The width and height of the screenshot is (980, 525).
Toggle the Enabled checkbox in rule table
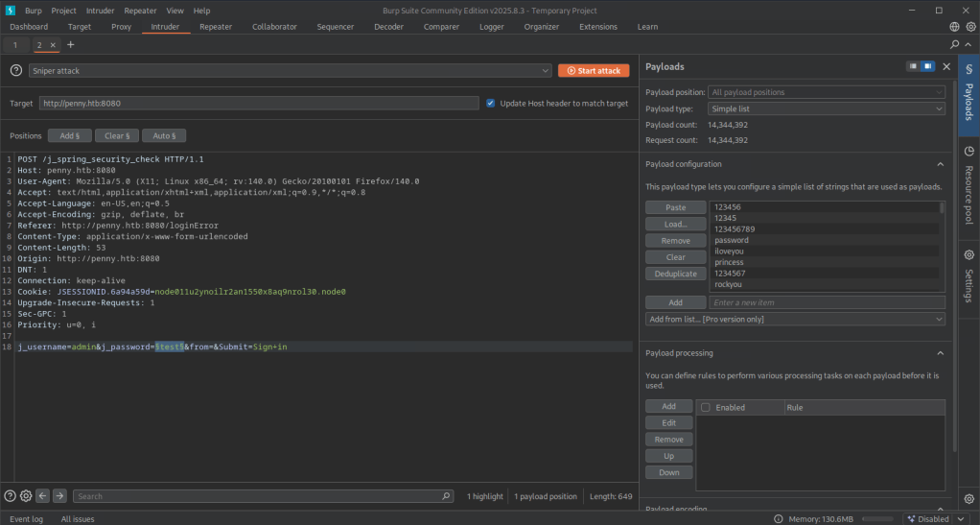[706, 407]
